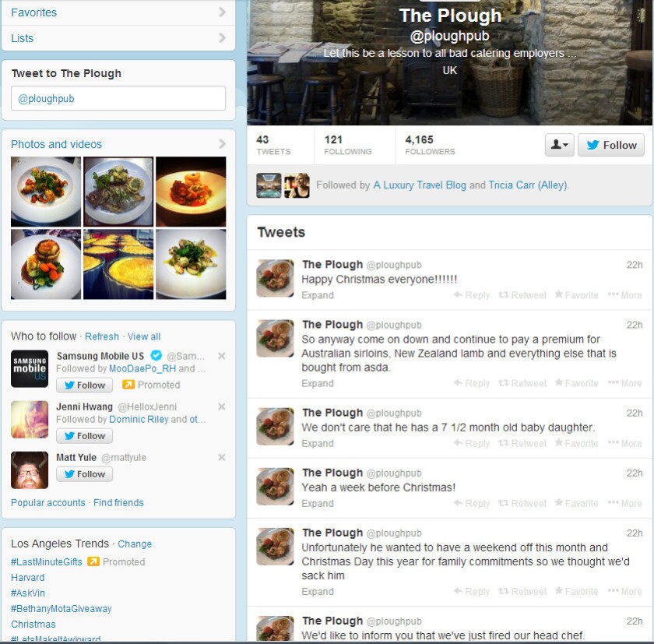The image size is (654, 644).
Task: Follow Samsung Mobile US
Action: [85, 385]
